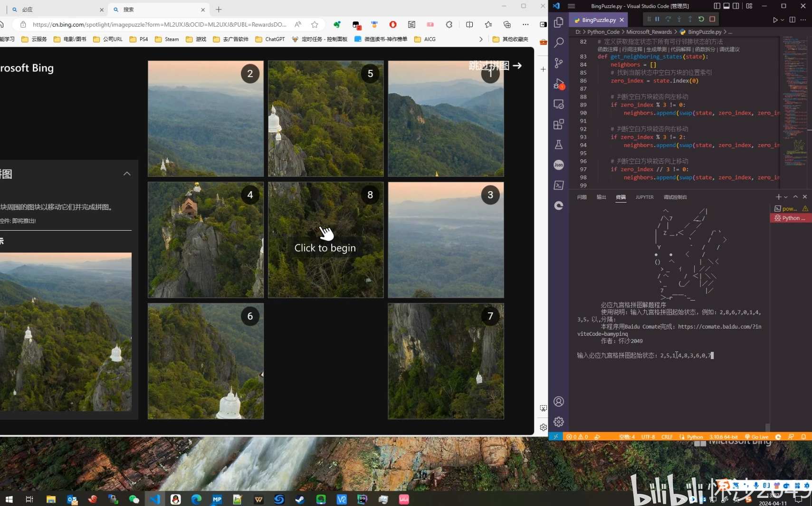Click Microsoft_Rewards in the breadcrumb path
Screen dimensions: 812x506
[x=649, y=32]
